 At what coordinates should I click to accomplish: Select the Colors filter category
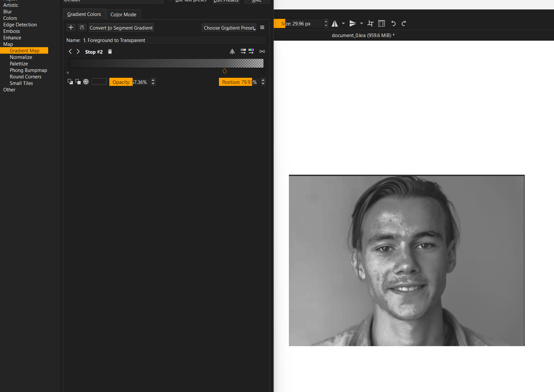tap(10, 18)
